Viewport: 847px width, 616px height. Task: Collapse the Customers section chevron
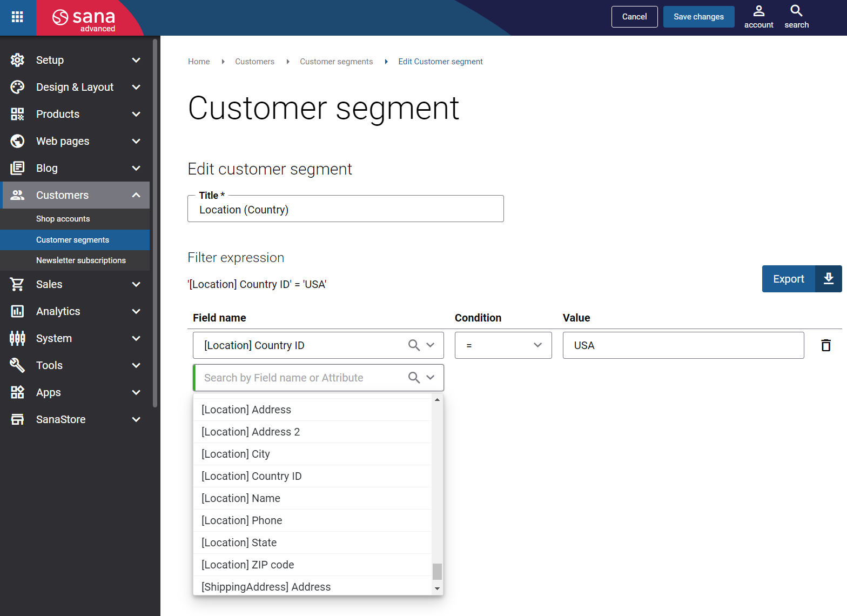tap(136, 195)
